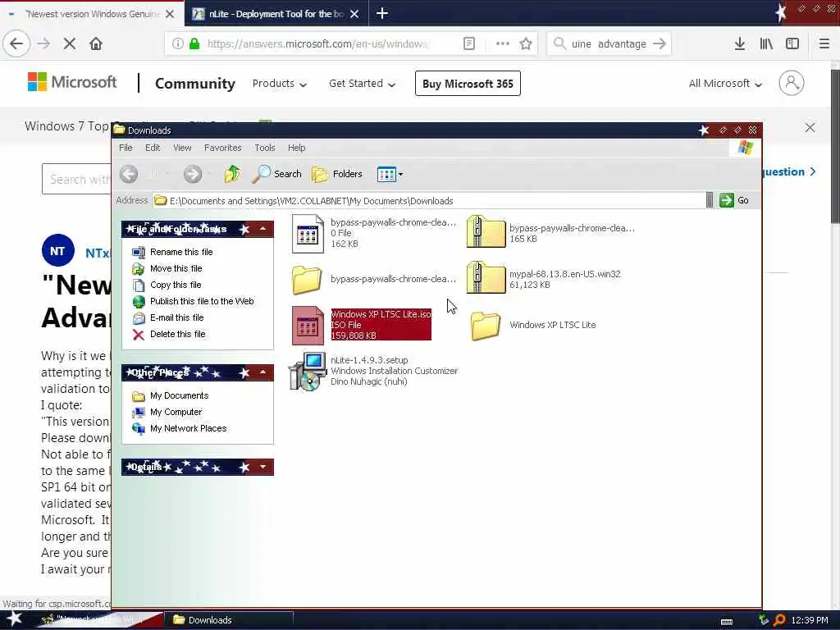Open page actions three-dot menu

tap(503, 44)
